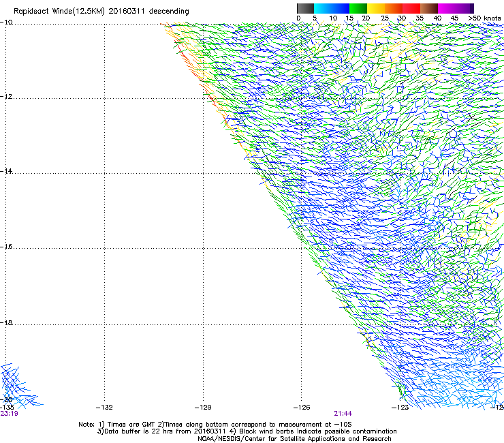Click the -18 latitude axis label
The height and width of the screenshot is (443, 504).
(6, 322)
